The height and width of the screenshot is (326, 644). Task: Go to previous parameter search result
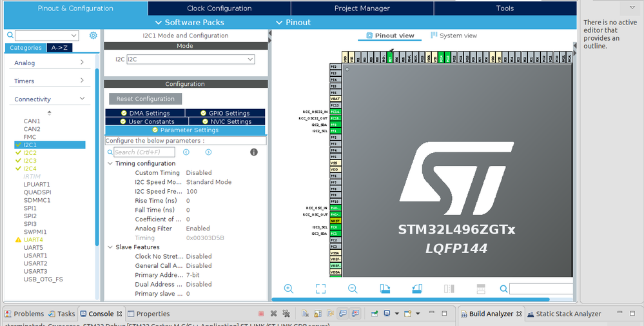pos(186,152)
